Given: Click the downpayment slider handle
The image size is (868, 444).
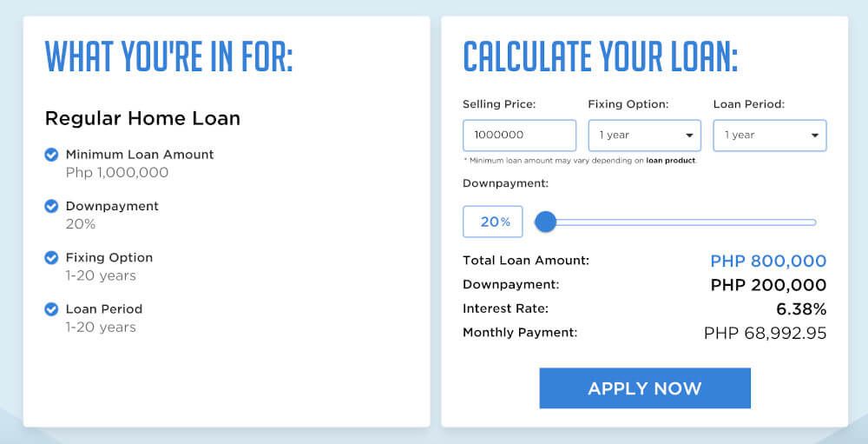Looking at the screenshot, I should click(x=545, y=222).
